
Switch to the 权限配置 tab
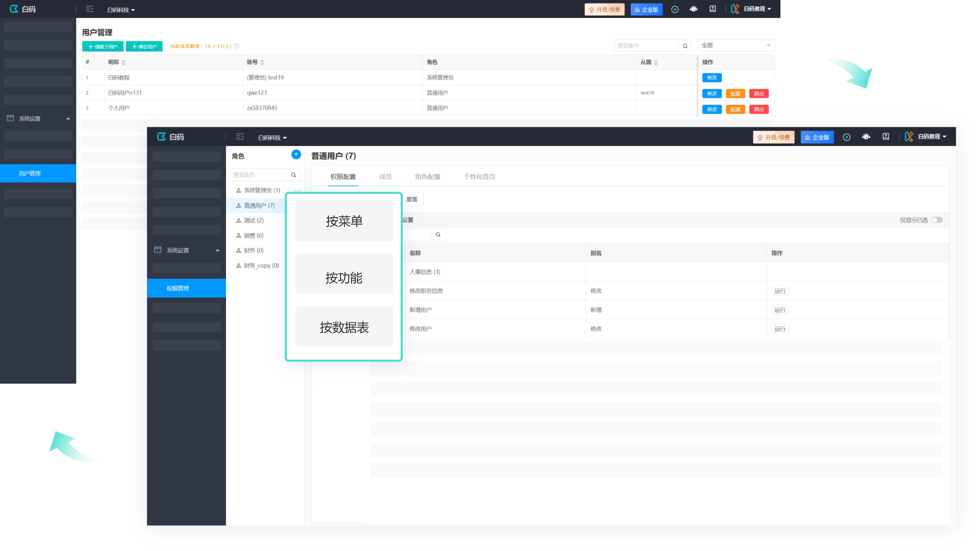tap(343, 177)
